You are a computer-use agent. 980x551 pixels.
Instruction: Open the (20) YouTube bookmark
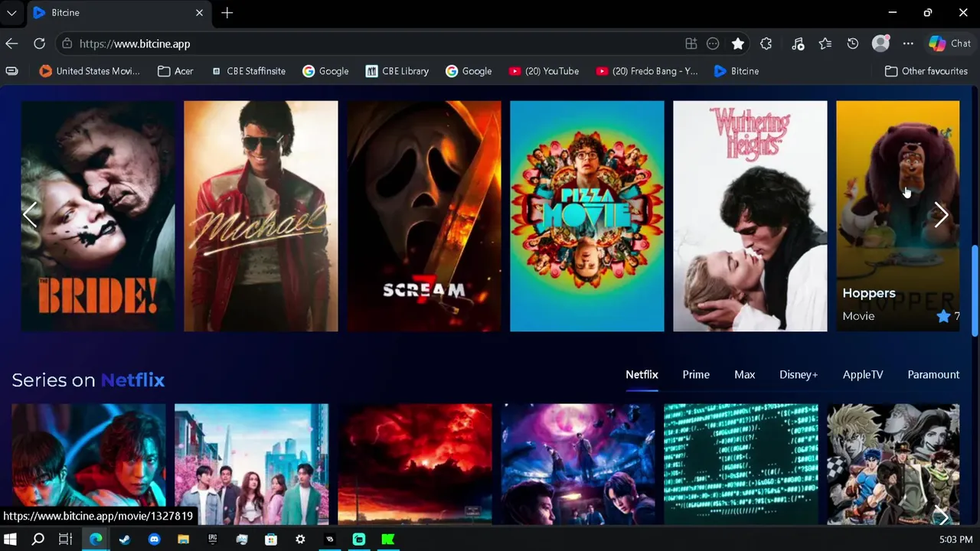click(544, 71)
